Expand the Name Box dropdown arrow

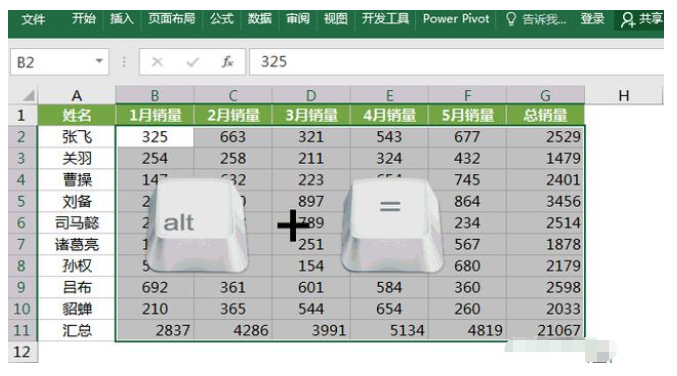tap(99, 61)
